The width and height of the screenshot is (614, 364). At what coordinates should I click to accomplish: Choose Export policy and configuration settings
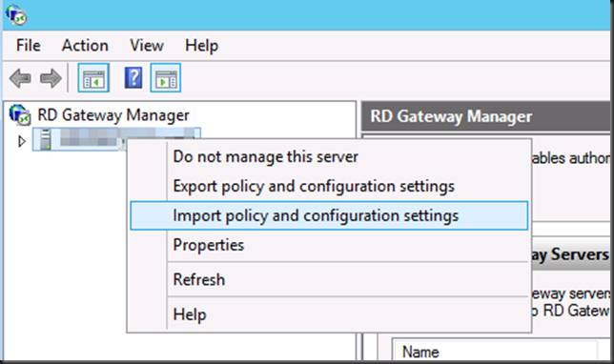[x=329, y=187]
